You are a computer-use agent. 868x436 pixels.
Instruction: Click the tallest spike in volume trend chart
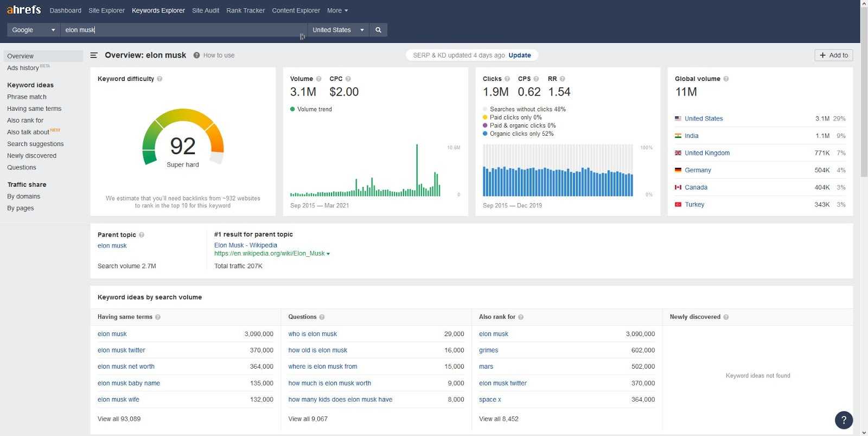417,170
